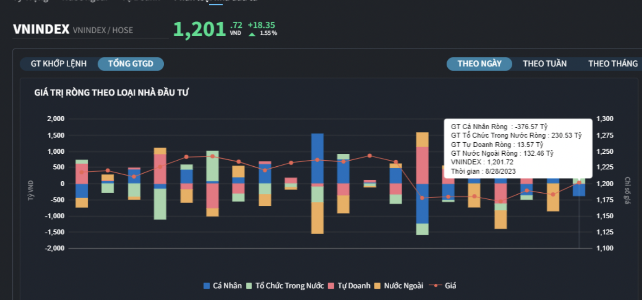Select the TỔNG GTGD option
The width and height of the screenshot is (644, 301).
click(131, 64)
